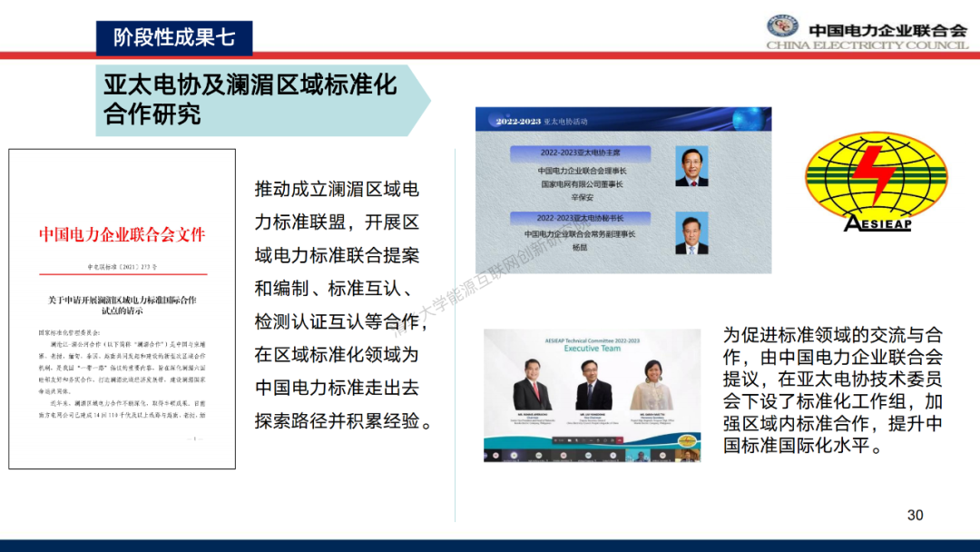The height and width of the screenshot is (552, 980).
Task: Click the name 杨昆
Action: pos(580,248)
